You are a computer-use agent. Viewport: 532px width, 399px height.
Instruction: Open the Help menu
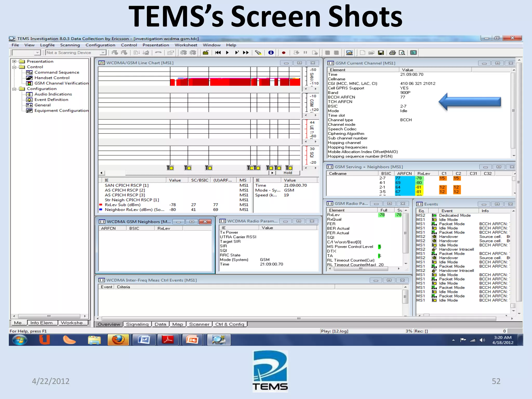[231, 45]
